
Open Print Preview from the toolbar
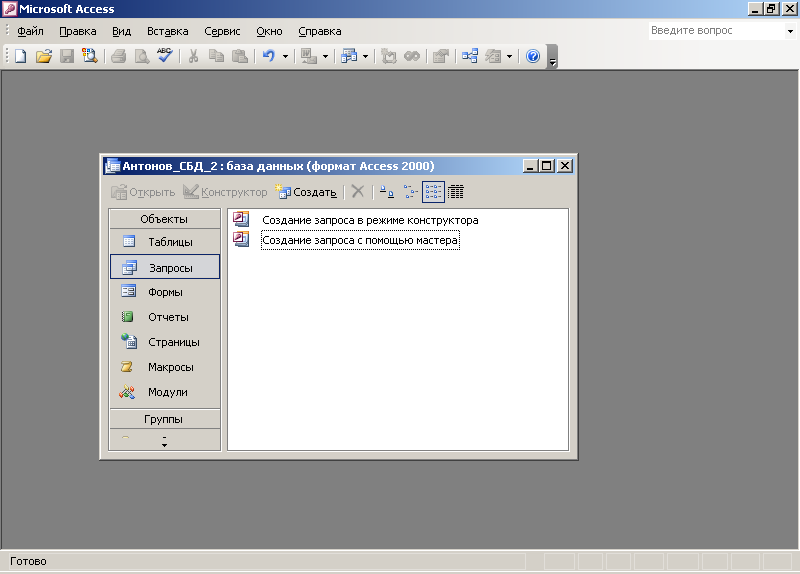141,56
